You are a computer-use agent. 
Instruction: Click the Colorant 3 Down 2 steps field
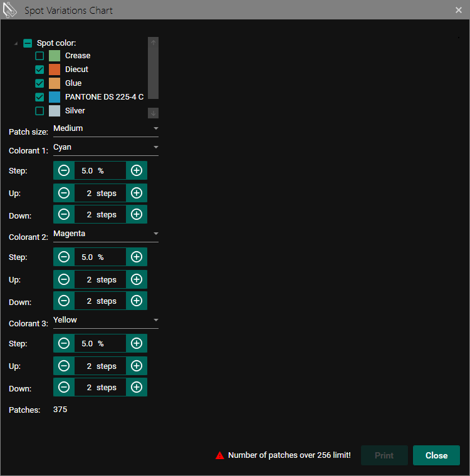point(100,387)
